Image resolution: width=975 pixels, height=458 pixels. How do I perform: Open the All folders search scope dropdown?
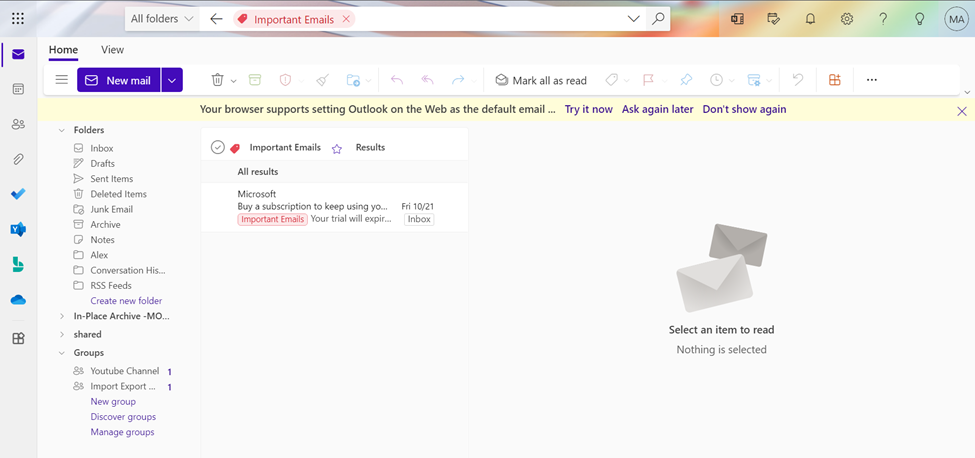(162, 19)
